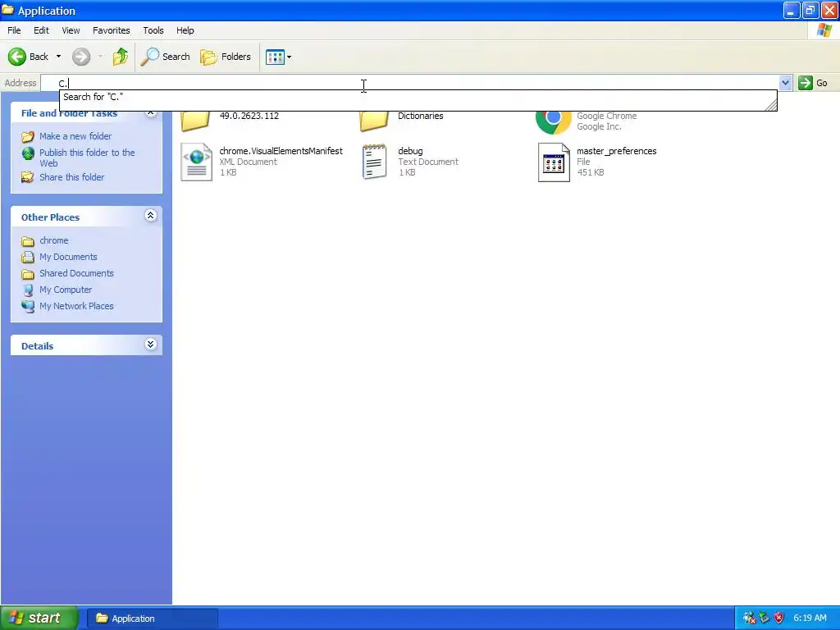Open the Views dropdown button
The width and height of the screenshot is (840, 630).
[x=279, y=57]
